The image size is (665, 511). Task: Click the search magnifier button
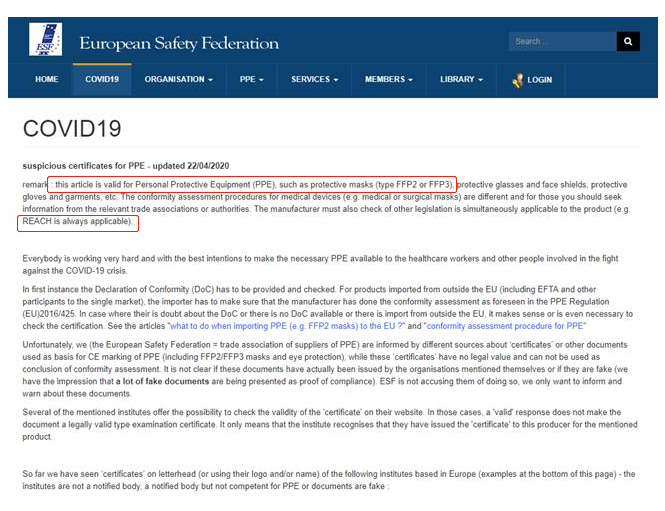[x=627, y=42]
